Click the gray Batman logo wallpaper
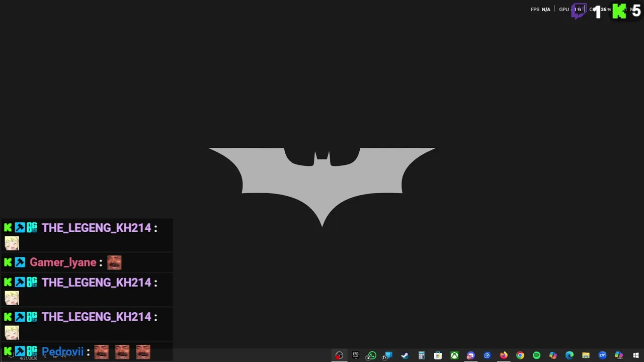The width and height of the screenshot is (644, 362). 322,187
